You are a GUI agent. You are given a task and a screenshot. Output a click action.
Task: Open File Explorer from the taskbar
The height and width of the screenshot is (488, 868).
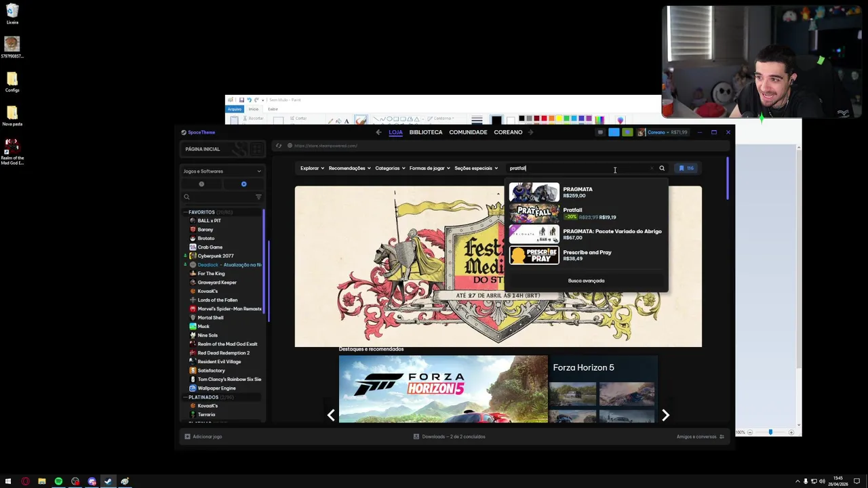click(41, 481)
